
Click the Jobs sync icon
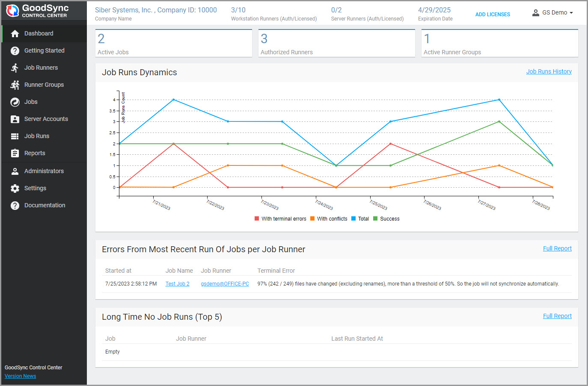[x=15, y=102]
